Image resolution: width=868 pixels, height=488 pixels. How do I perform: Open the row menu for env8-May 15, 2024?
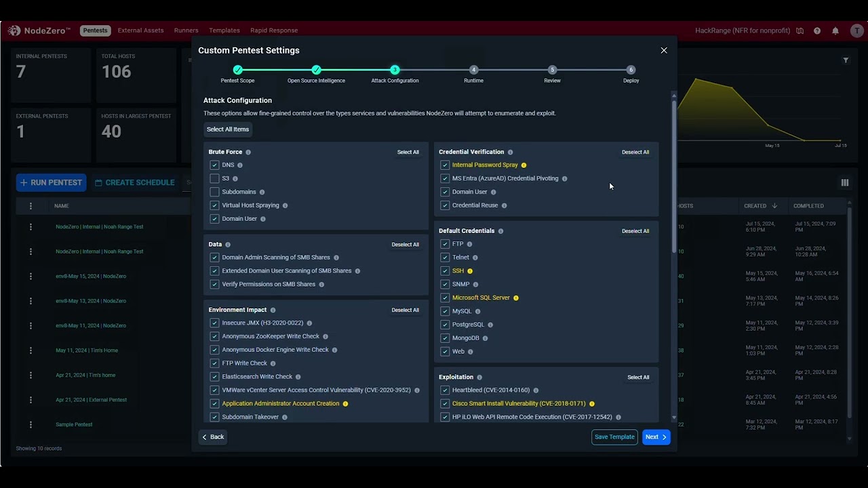click(31, 277)
